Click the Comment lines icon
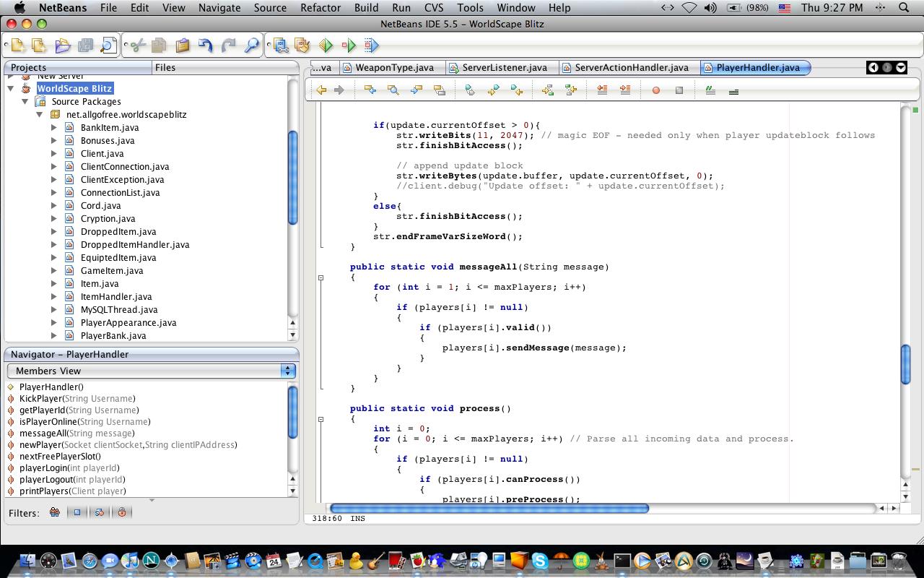Screen dimensions: 924x578 [x=710, y=90]
